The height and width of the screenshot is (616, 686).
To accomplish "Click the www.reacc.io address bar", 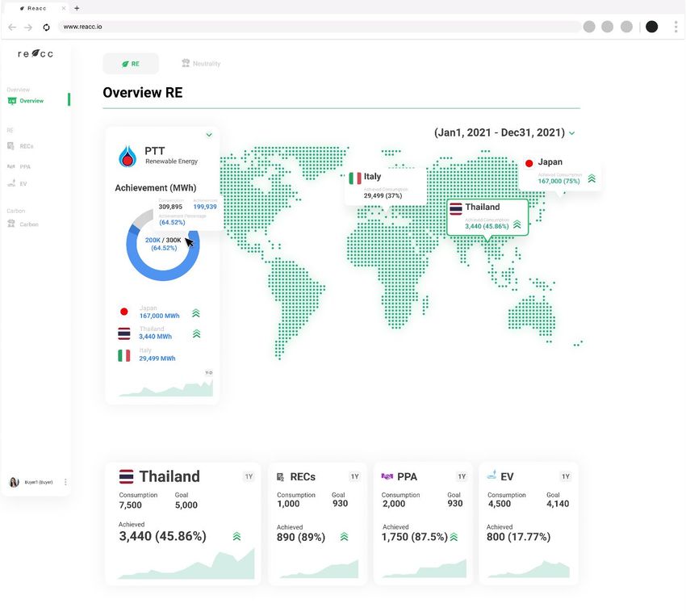I will tap(320, 27).
